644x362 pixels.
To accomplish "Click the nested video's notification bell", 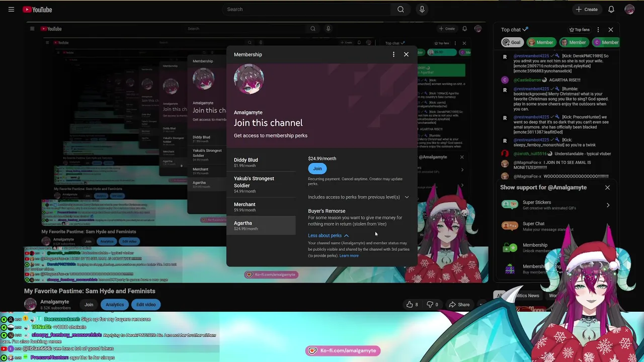I will (464, 29).
